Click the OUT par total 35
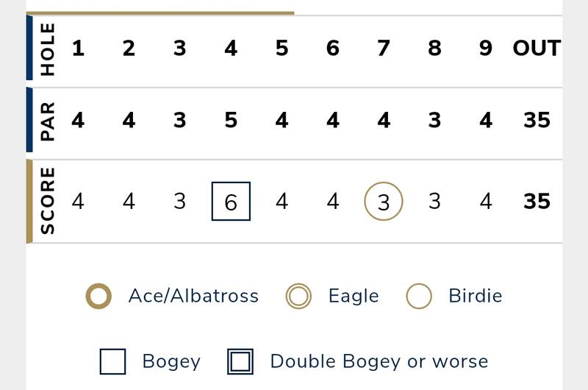Viewport: 588px width, 390px height. coord(537,120)
